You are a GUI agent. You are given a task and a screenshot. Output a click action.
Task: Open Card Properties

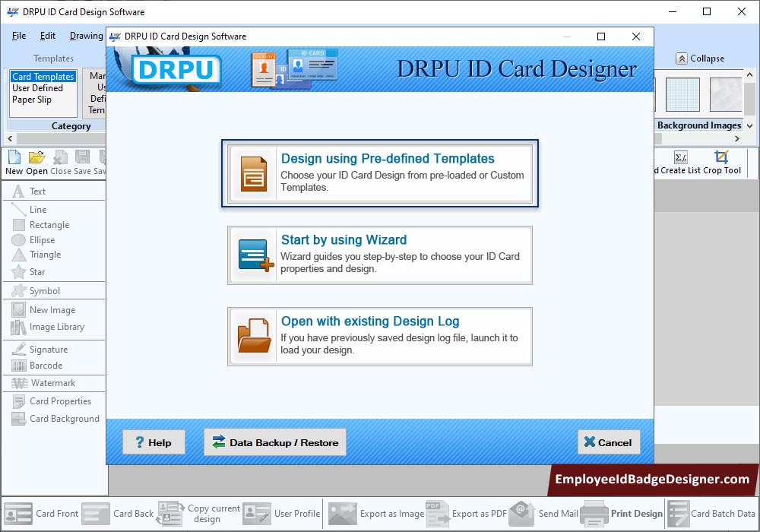52,401
